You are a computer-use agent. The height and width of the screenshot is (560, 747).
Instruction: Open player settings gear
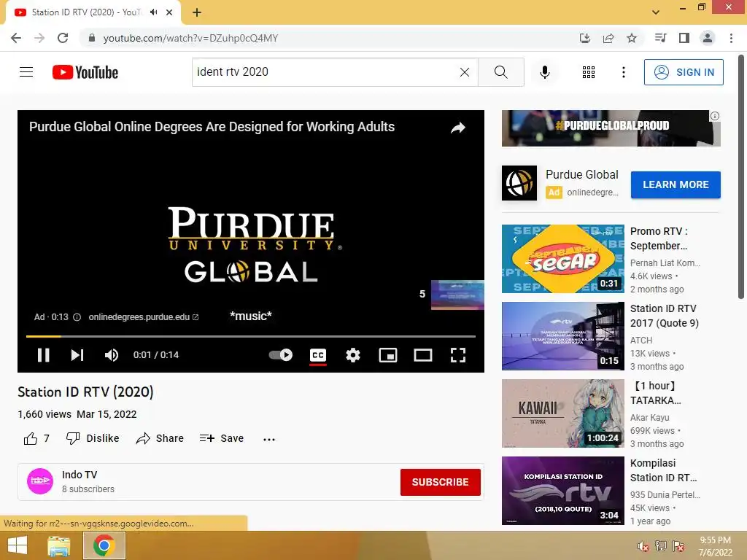352,355
